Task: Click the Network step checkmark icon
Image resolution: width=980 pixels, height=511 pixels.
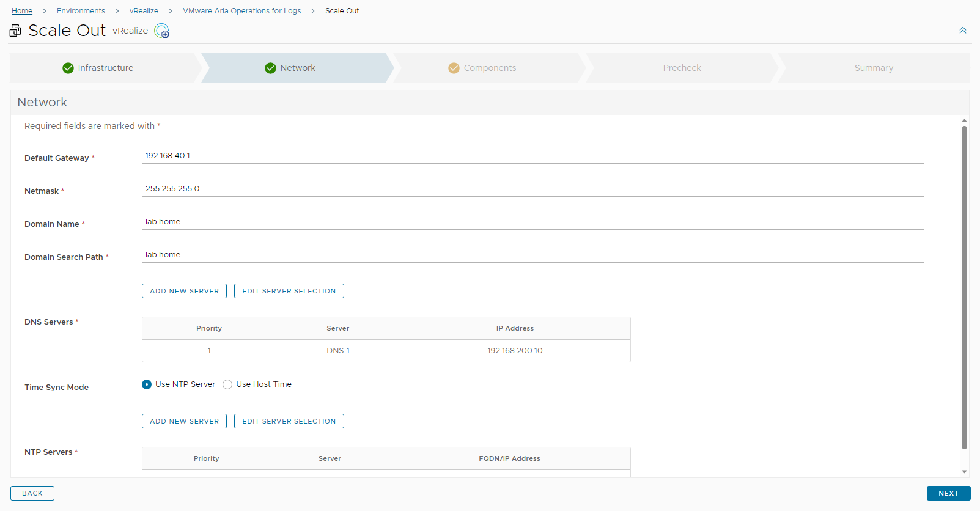Action: [x=270, y=68]
